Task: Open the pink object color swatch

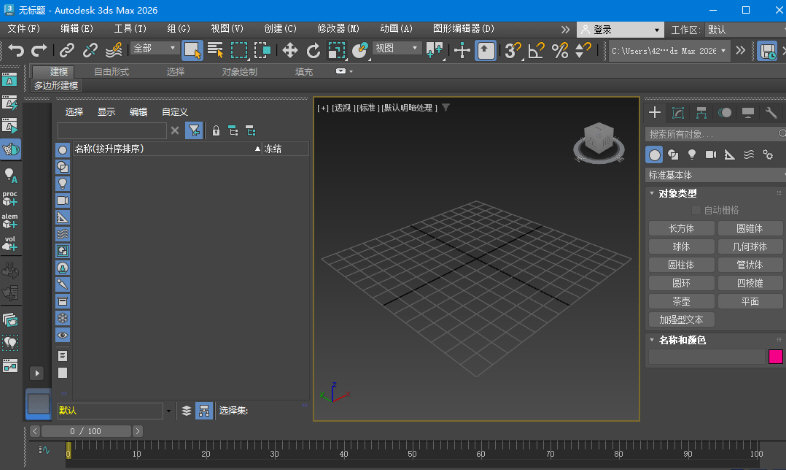Action: 775,356
